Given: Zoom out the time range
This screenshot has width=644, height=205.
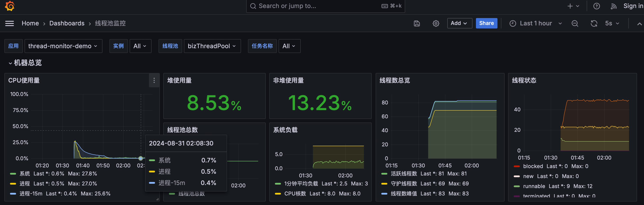Looking at the screenshot, I should [575, 23].
